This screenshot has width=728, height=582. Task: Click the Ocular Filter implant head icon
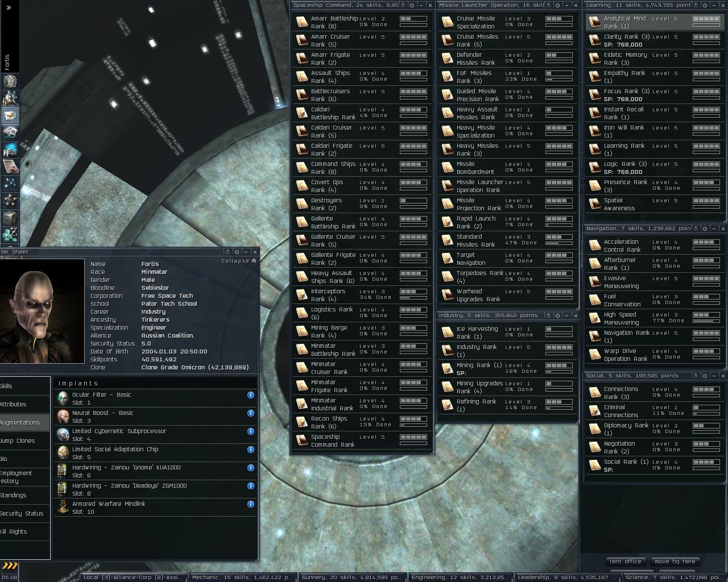(63, 398)
